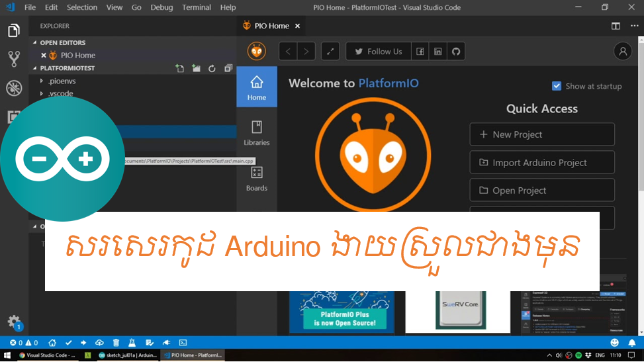Go back in PIO Home

tap(288, 52)
